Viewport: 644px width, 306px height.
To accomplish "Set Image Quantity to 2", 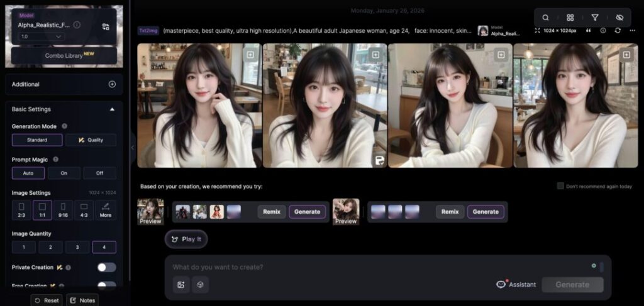I will (x=50, y=247).
